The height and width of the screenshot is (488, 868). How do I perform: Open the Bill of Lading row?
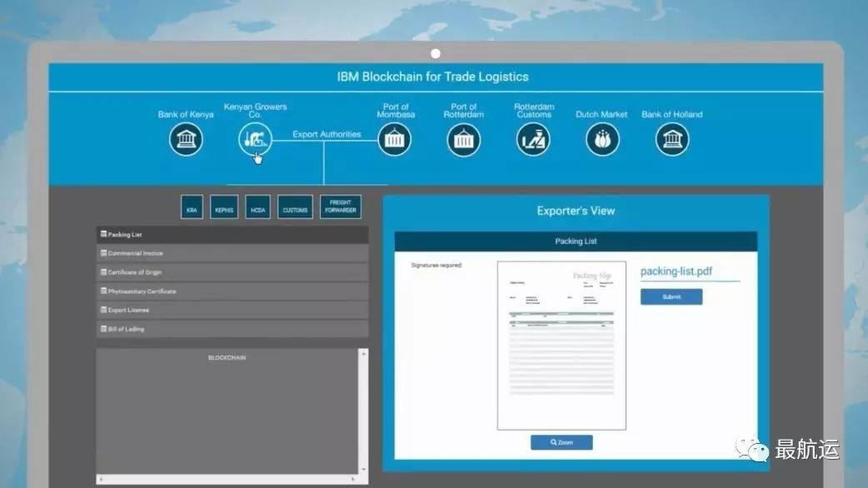232,329
